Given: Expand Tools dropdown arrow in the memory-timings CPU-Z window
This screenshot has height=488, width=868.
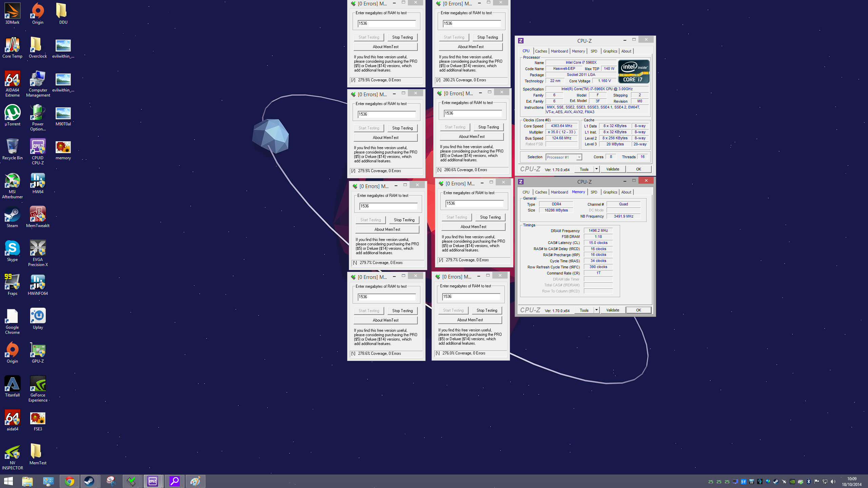Looking at the screenshot, I should (596, 310).
